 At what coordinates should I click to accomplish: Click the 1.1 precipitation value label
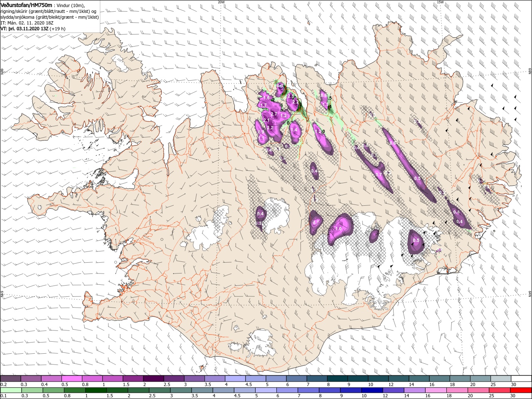(261, 138)
